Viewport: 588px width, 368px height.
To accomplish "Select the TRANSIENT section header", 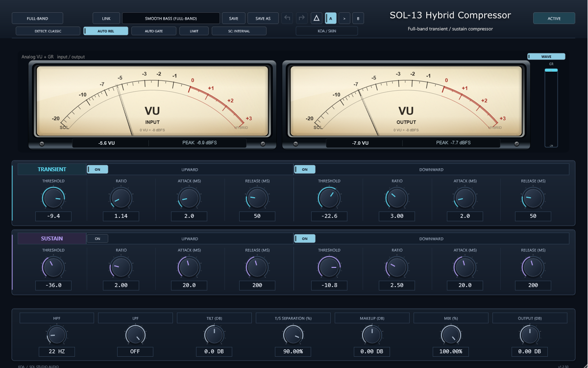I will coord(52,169).
